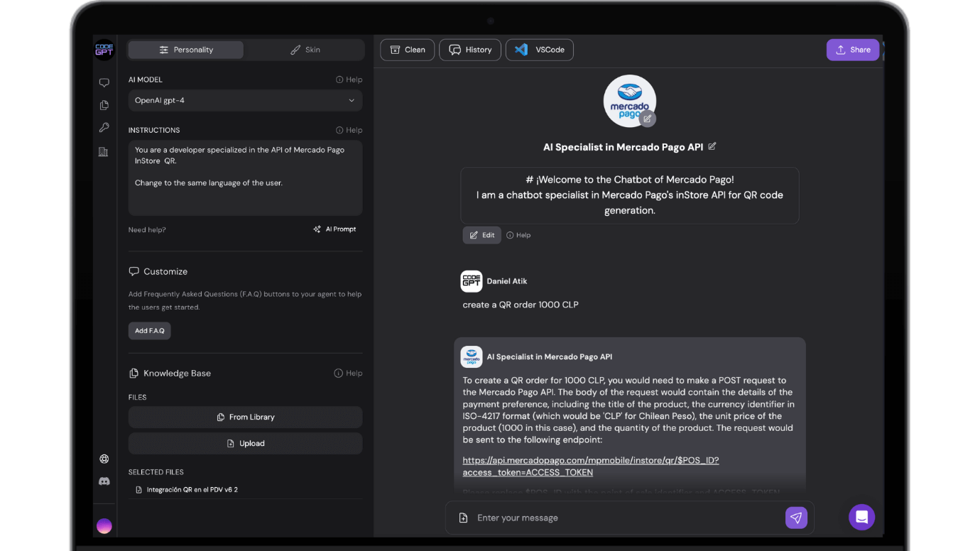Open the API key icon in sidebar

tap(104, 128)
